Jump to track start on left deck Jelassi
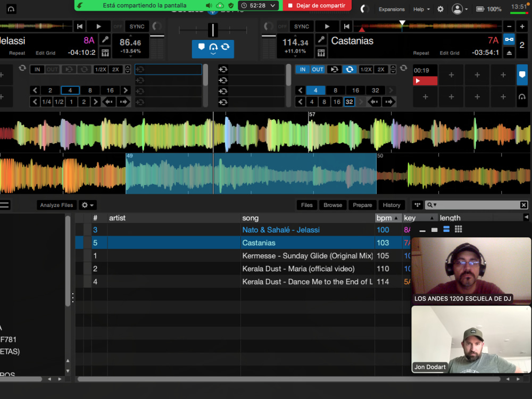The image size is (532, 399). point(80,27)
